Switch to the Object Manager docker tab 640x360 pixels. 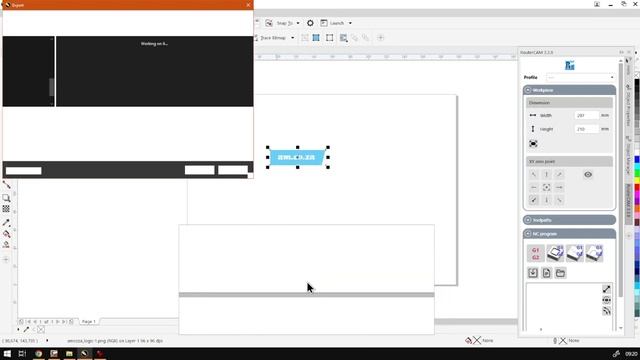[x=629, y=155]
